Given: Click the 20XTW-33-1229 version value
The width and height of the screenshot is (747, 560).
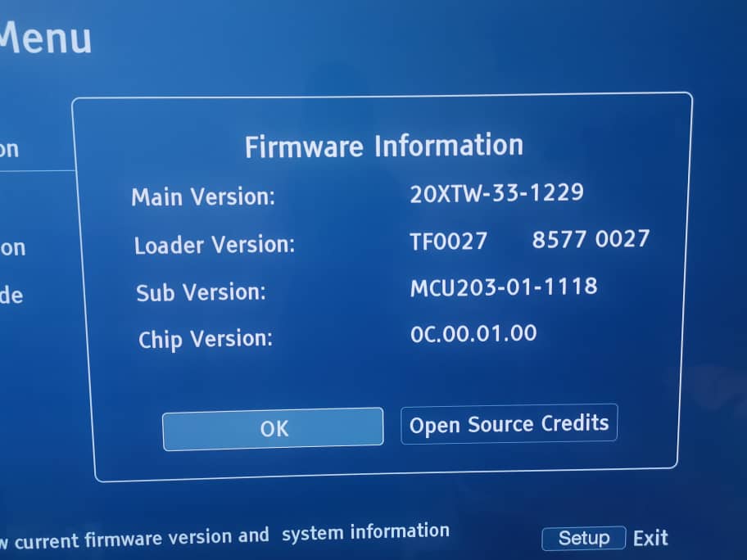Looking at the screenshot, I should (496, 193).
